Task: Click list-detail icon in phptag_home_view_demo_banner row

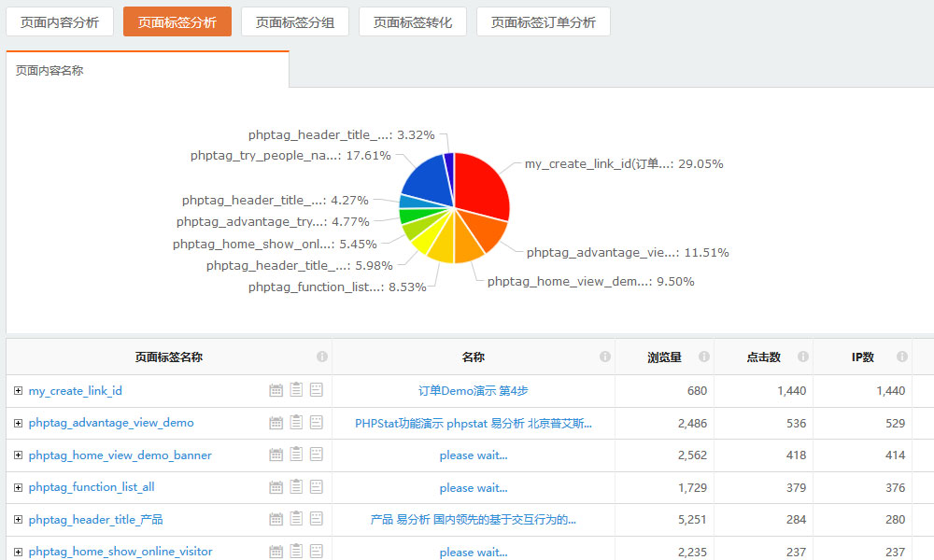Action: pos(317,455)
